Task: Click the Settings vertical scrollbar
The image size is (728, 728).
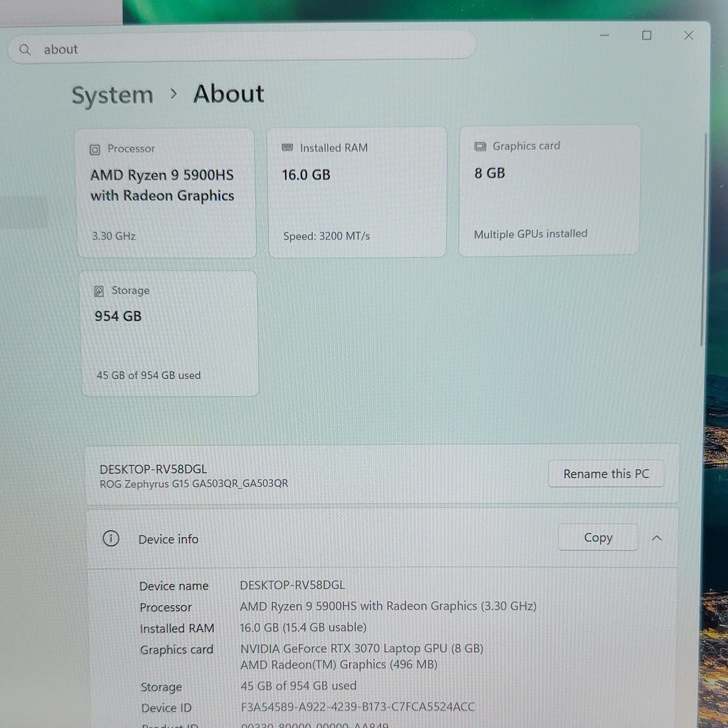Action: coord(704,240)
